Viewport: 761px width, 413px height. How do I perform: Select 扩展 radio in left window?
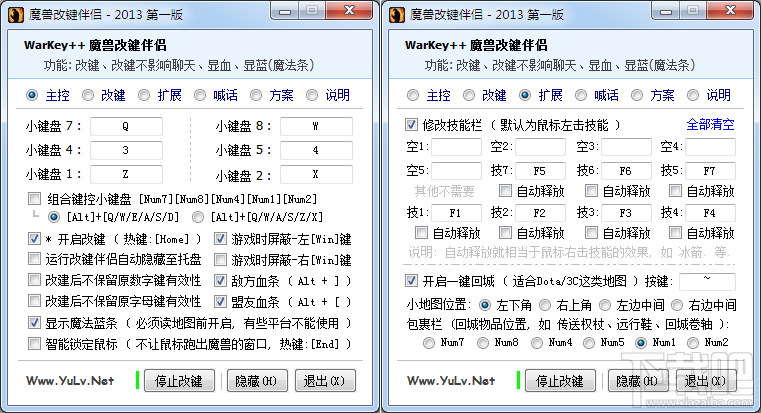[x=144, y=95]
